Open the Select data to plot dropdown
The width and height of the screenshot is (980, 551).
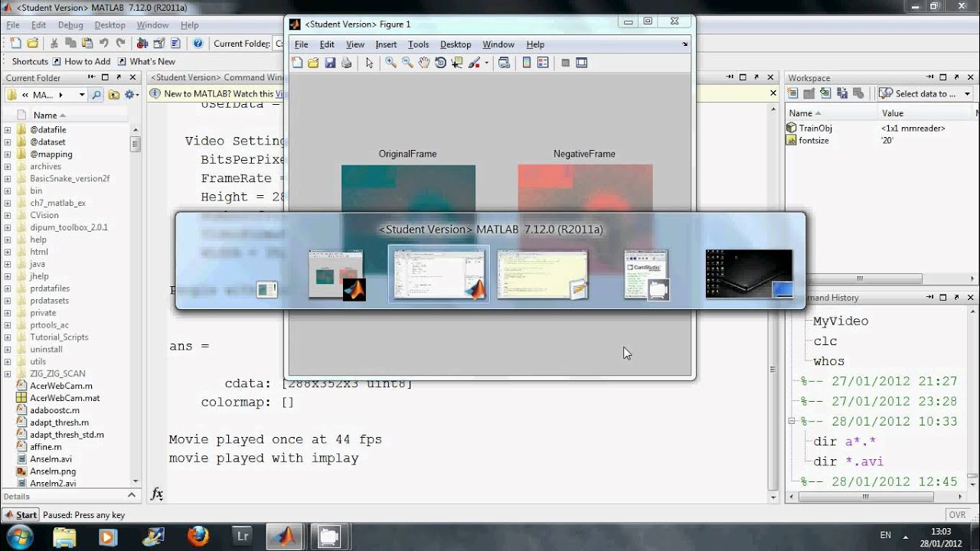point(925,93)
